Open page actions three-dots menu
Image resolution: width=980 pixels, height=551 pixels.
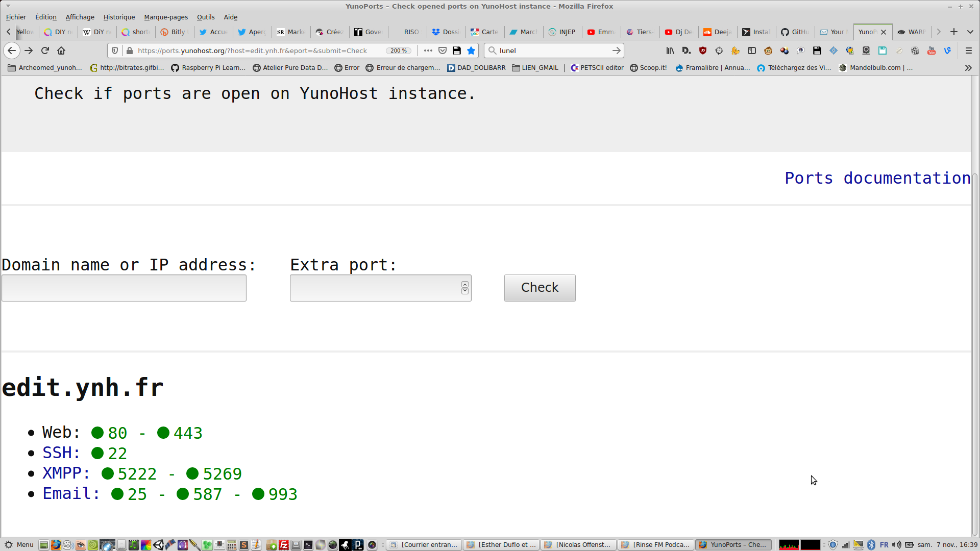pyautogui.click(x=428, y=51)
